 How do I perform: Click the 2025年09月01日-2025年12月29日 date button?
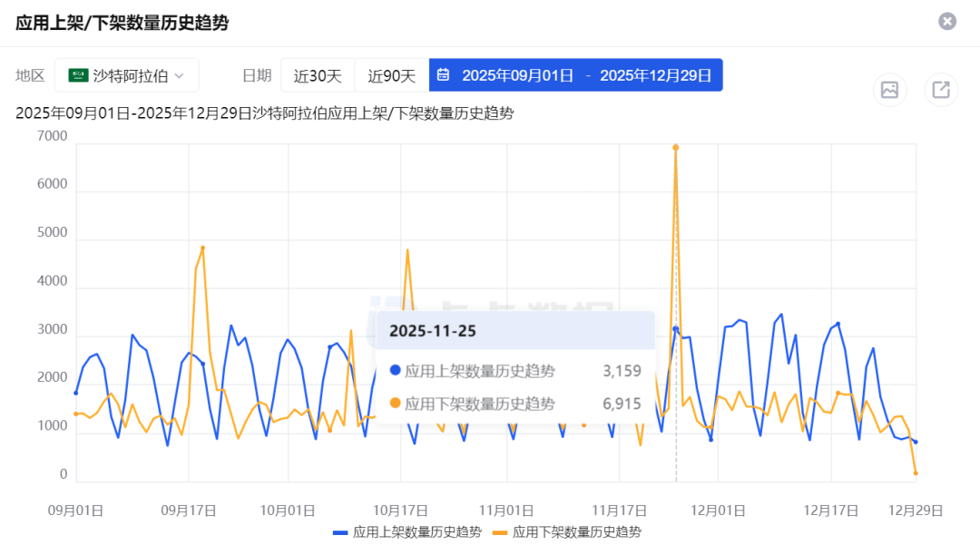(x=575, y=75)
